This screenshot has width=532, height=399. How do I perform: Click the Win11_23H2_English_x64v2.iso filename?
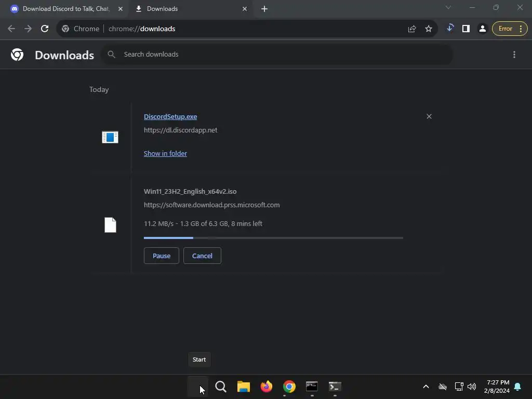[x=190, y=191]
